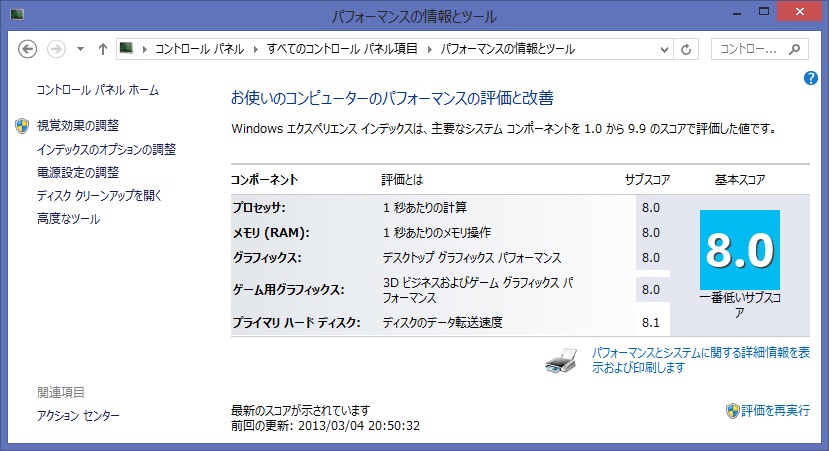This screenshot has width=829, height=451.
Task: Select the ゲーム用グラフィックス: row label
Action: coord(289,289)
